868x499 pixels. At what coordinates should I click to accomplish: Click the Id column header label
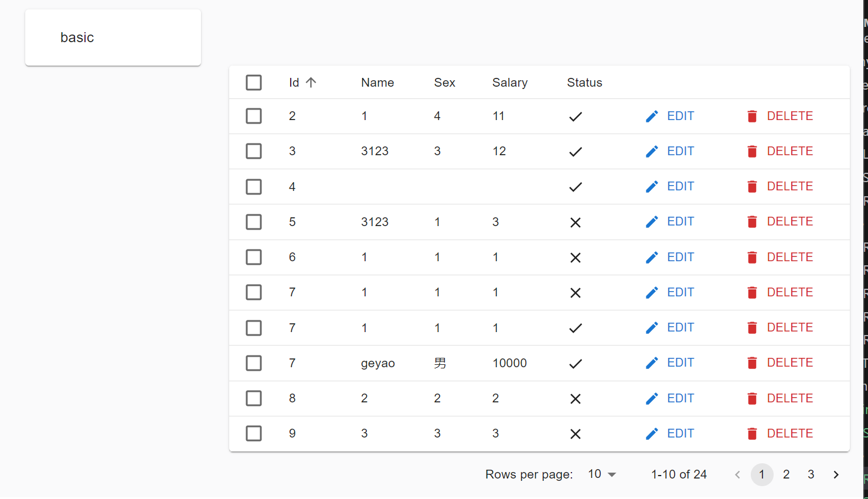(x=294, y=83)
